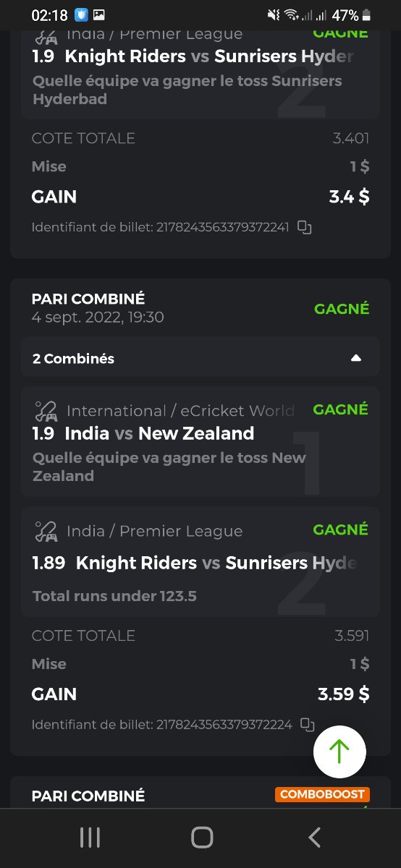Viewport: 401px width, 868px height.
Task: Tap esports icon beside eCricket World
Action: (x=46, y=411)
